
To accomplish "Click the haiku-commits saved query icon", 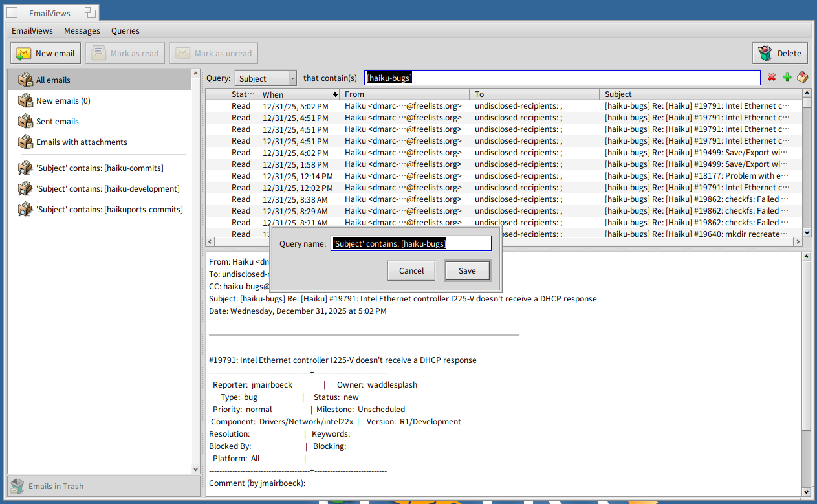I will click(25, 168).
